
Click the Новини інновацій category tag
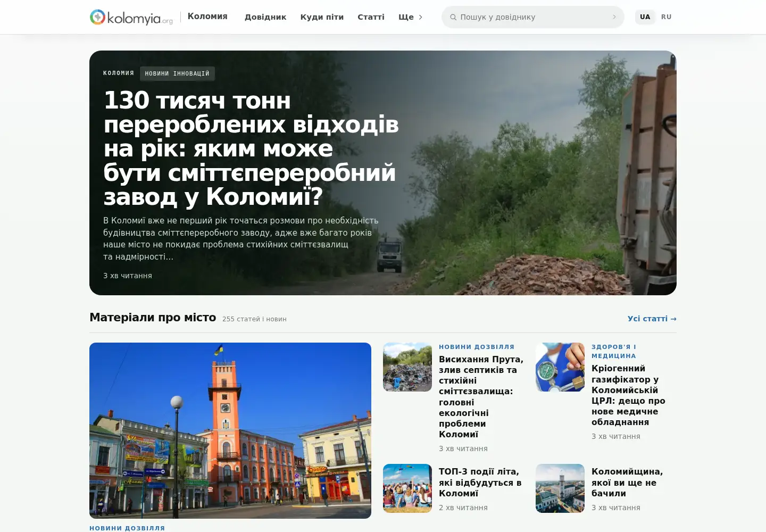pos(177,73)
